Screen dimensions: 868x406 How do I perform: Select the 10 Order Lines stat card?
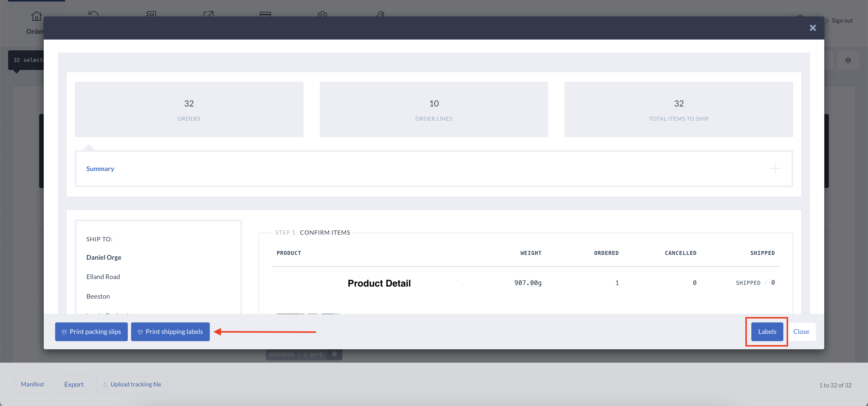pyautogui.click(x=434, y=109)
